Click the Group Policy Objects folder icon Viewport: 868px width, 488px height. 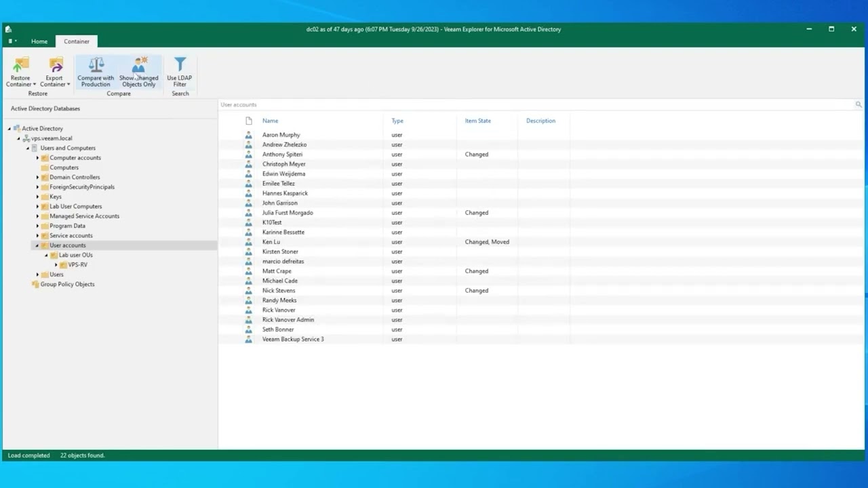(x=35, y=284)
